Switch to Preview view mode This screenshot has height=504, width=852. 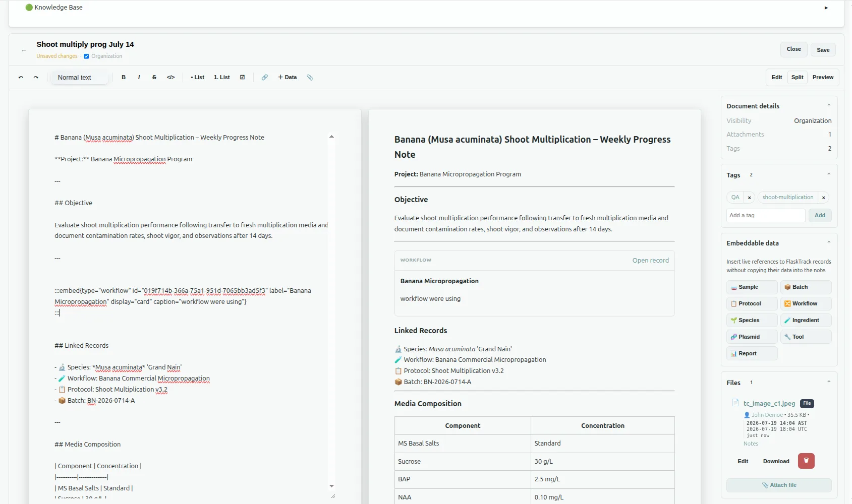[x=823, y=78]
